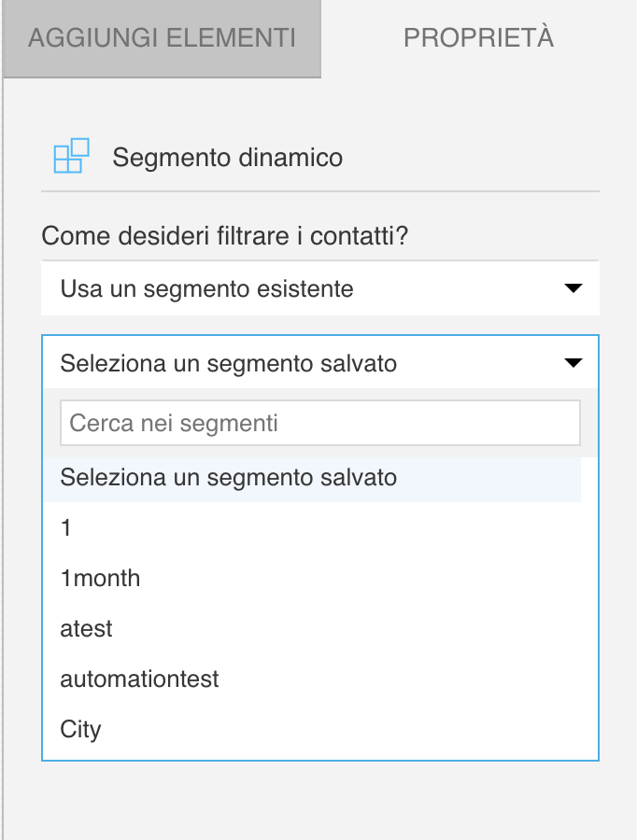The width and height of the screenshot is (637, 840).
Task: Click the divider line under Segmento dinamico
Action: coord(320,190)
